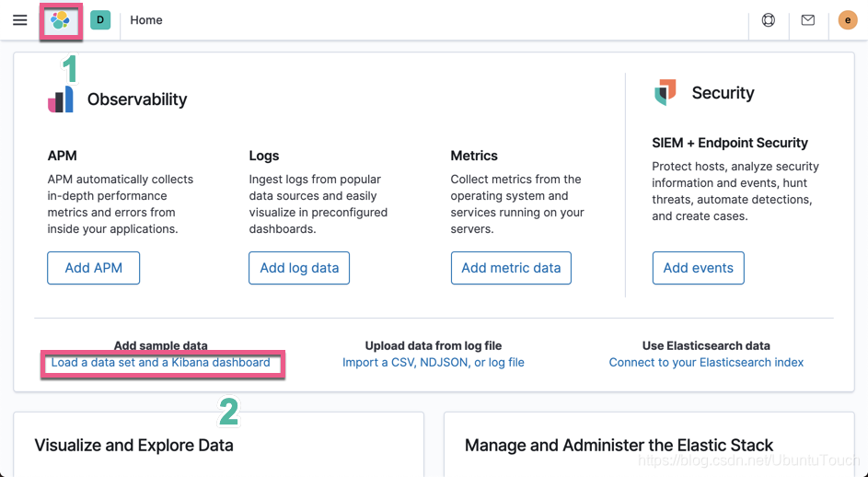
Task: Select the Upload data from log file label
Action: click(434, 345)
